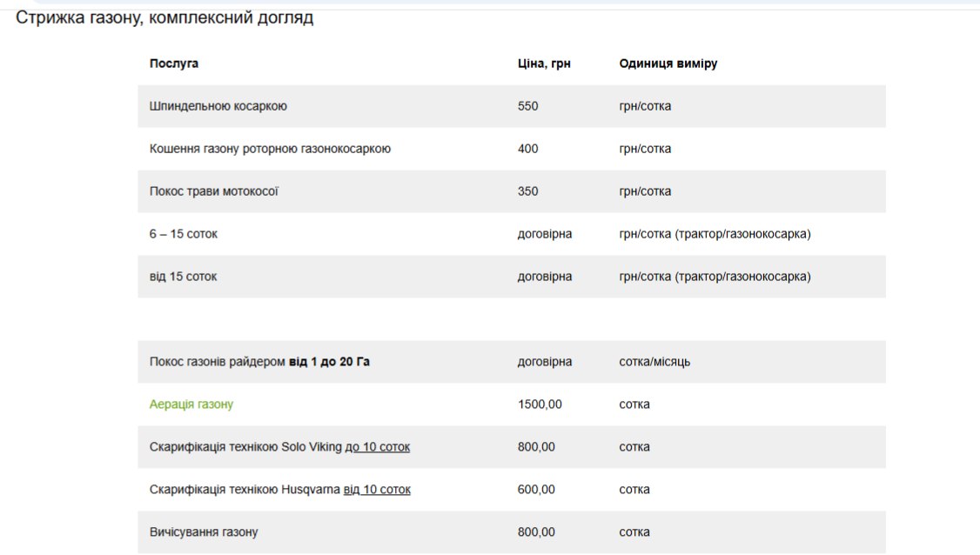Click the "сотка/місяць" unit cell
This screenshot has height=555, width=980.
pyautogui.click(x=654, y=362)
